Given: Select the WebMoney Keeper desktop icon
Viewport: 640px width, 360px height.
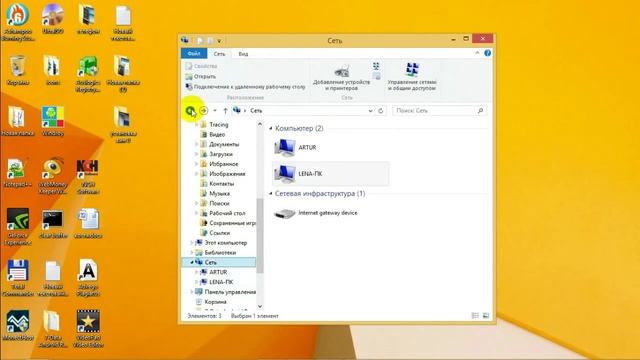Looking at the screenshot, I should click(x=53, y=176).
